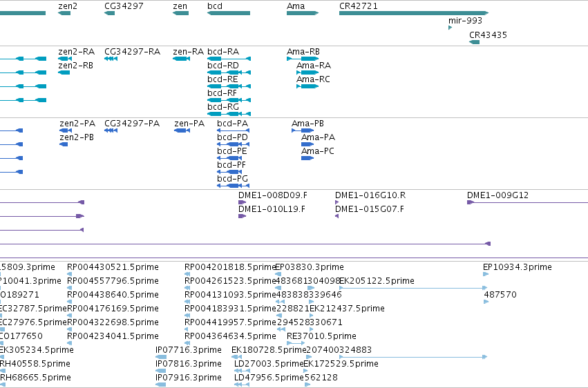
Task: Select the DME1-010L19.F clone marker
Action: tap(243, 216)
